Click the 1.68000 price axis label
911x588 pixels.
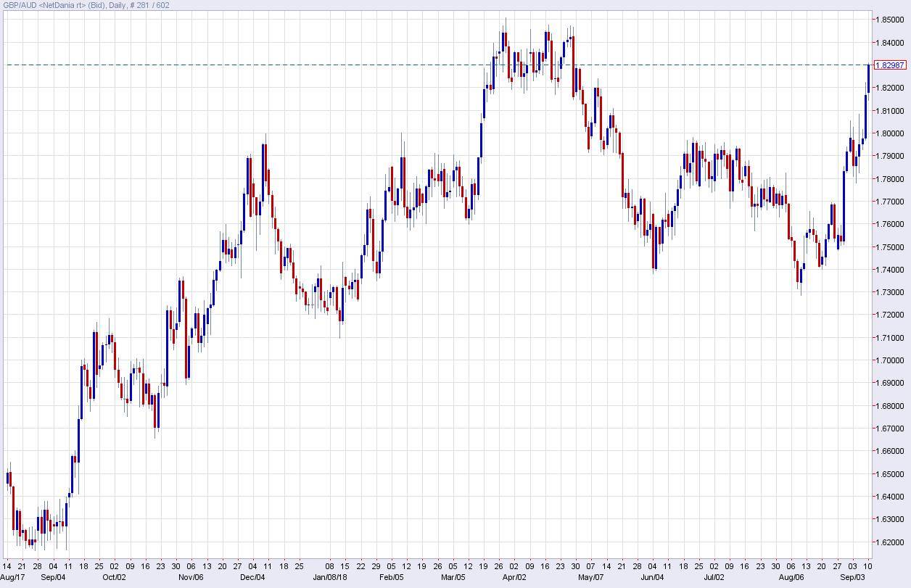[890, 406]
